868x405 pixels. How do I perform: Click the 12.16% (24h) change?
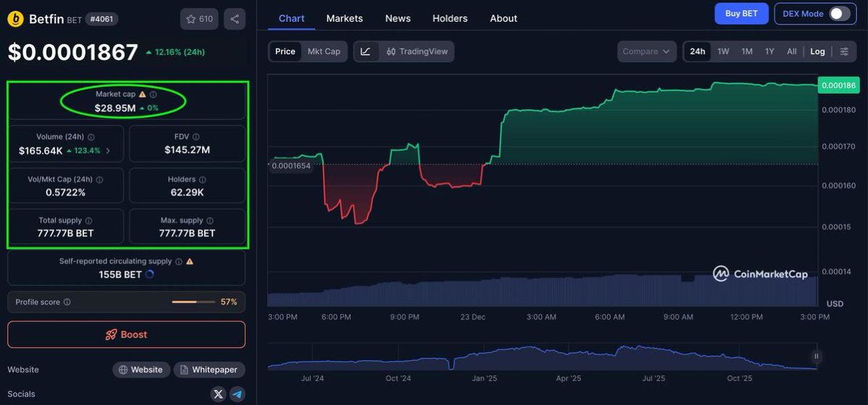179,52
